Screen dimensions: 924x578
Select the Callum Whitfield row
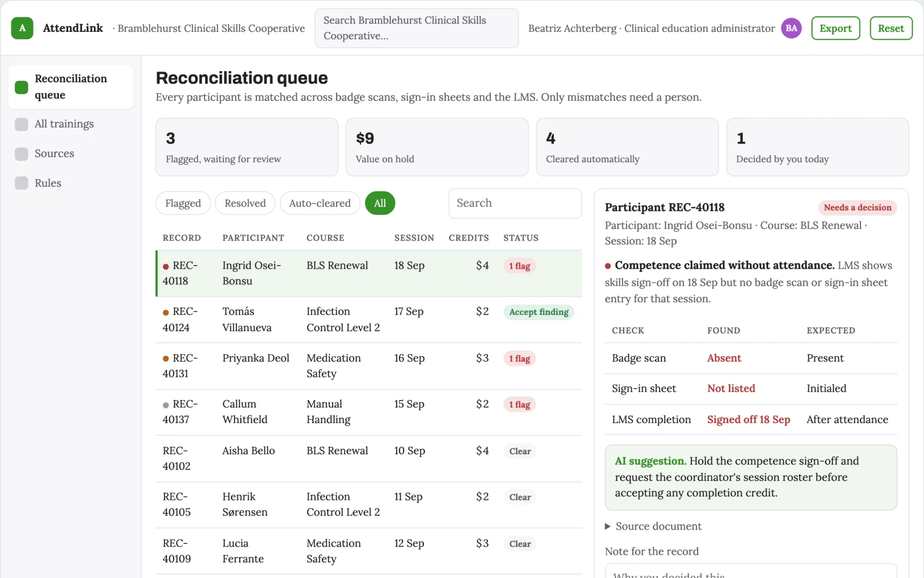click(368, 412)
